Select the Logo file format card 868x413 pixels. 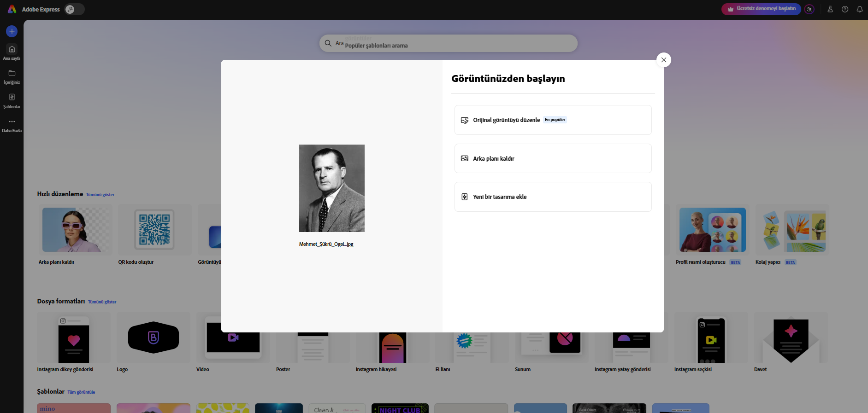(154, 337)
